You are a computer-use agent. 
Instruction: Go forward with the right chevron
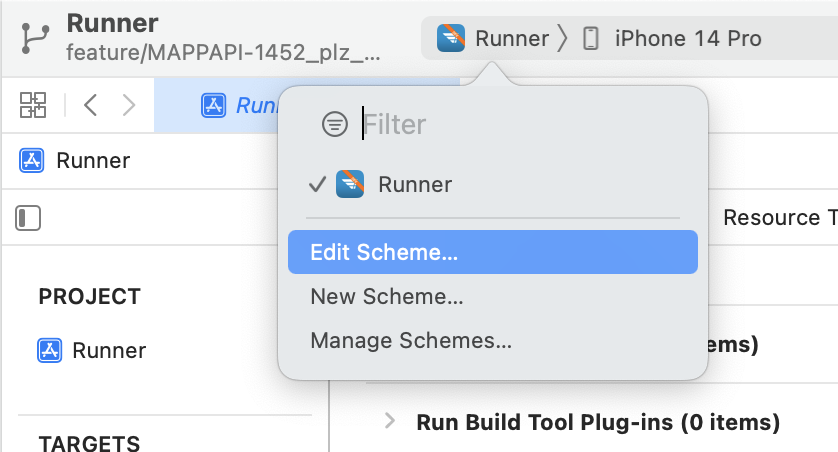tap(129, 105)
